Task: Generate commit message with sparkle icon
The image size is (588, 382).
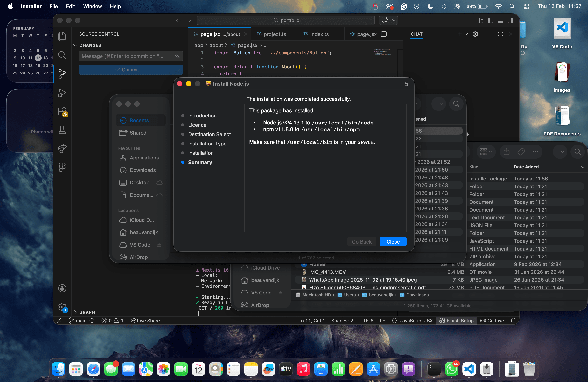Action: (177, 56)
